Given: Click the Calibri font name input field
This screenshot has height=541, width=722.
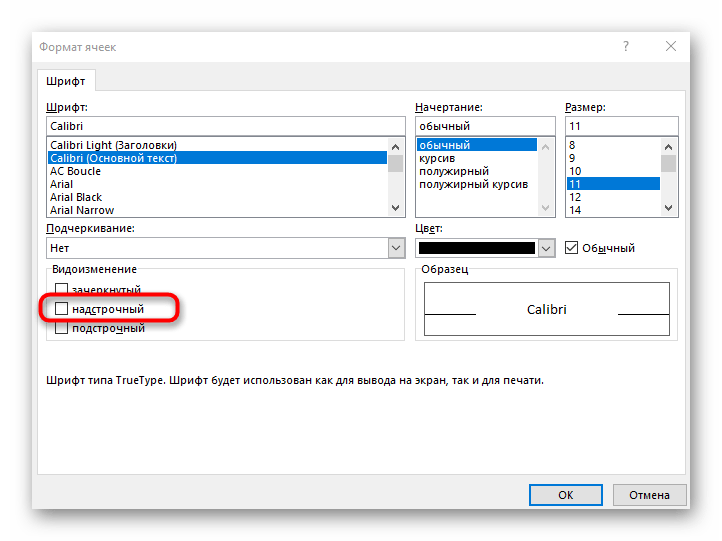Looking at the screenshot, I should [x=226, y=126].
